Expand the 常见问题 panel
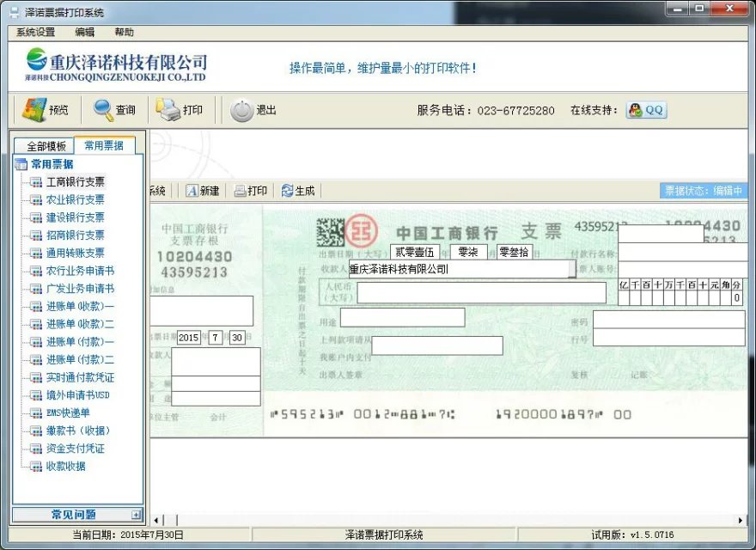 coord(137,515)
